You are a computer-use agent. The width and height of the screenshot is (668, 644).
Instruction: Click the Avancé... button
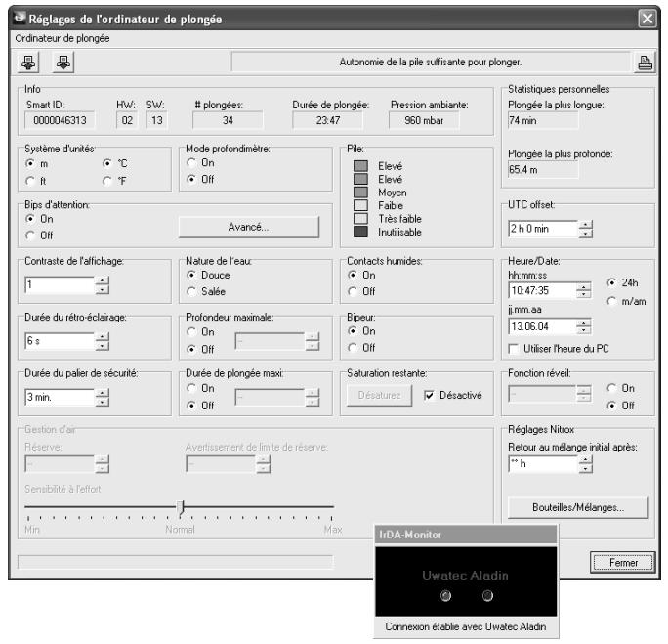click(248, 227)
